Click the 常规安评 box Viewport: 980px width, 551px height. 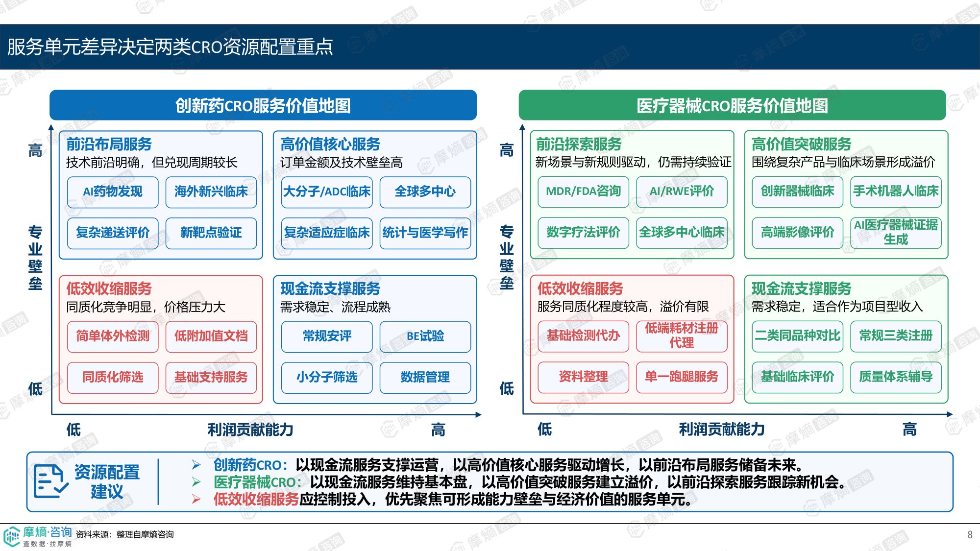click(x=327, y=336)
